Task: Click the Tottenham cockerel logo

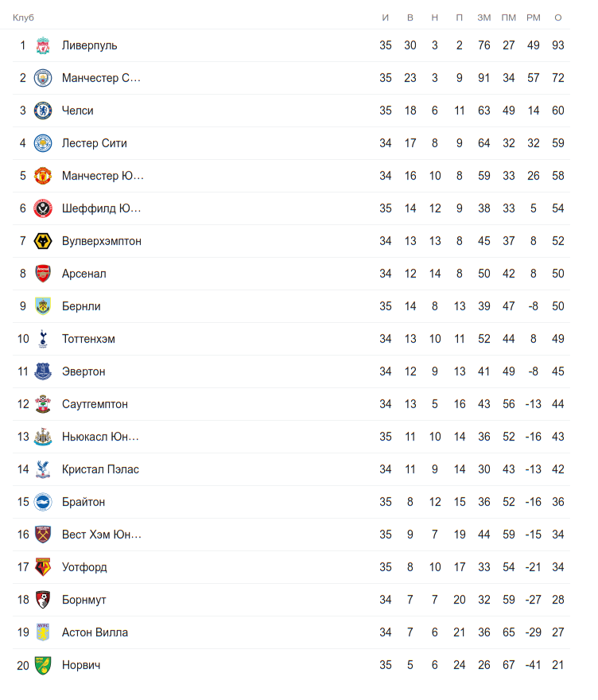Action: (x=43, y=339)
